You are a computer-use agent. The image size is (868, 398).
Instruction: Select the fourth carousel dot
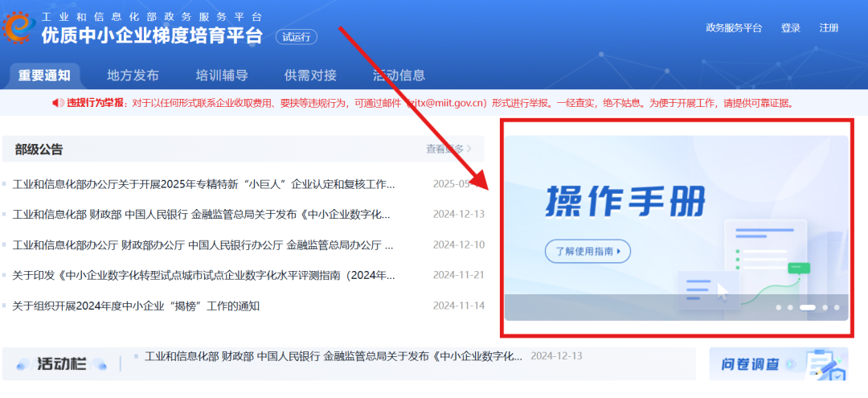[x=825, y=307]
